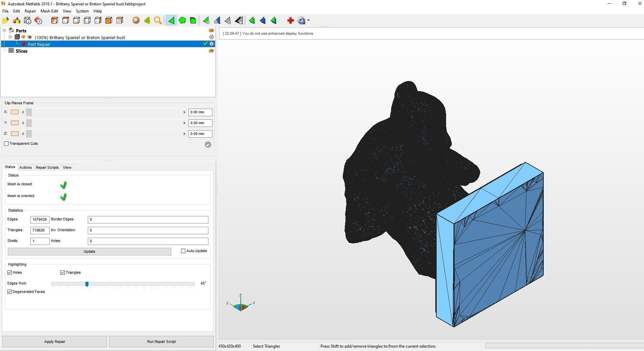Collapse the Brittany Spaniel part tree node
Image resolution: width=644 pixels, height=351 pixels.
10,37
